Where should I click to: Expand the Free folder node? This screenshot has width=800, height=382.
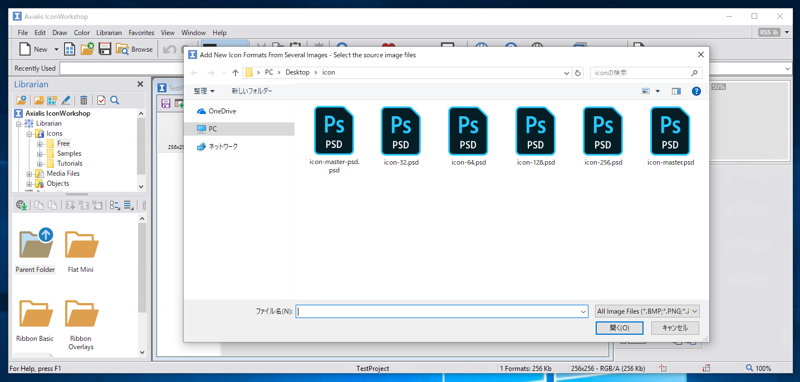tap(39, 144)
